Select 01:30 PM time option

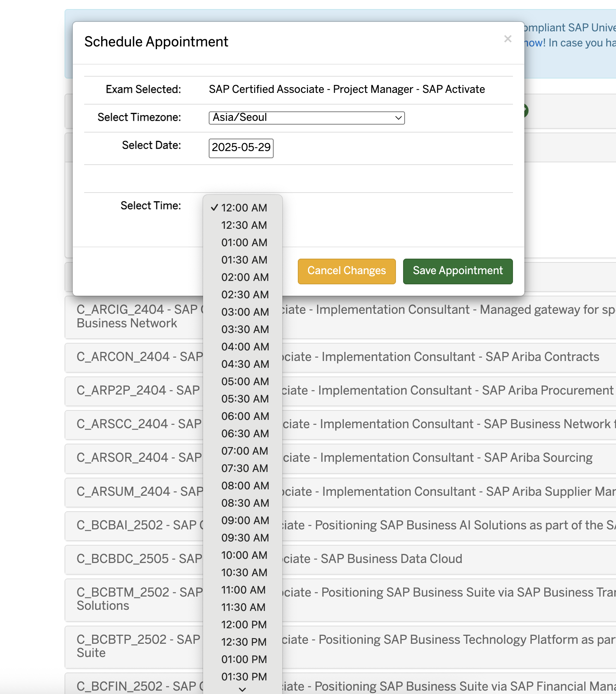coord(243,677)
